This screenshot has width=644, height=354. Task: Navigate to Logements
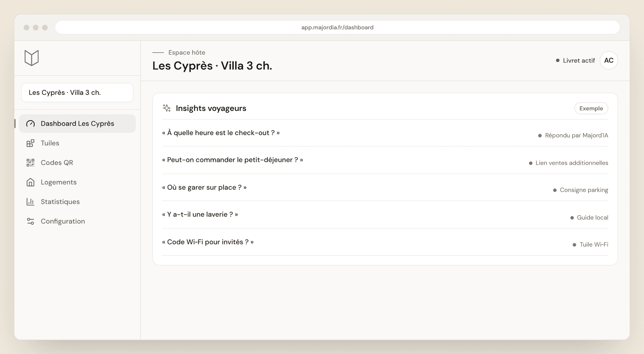click(77, 182)
